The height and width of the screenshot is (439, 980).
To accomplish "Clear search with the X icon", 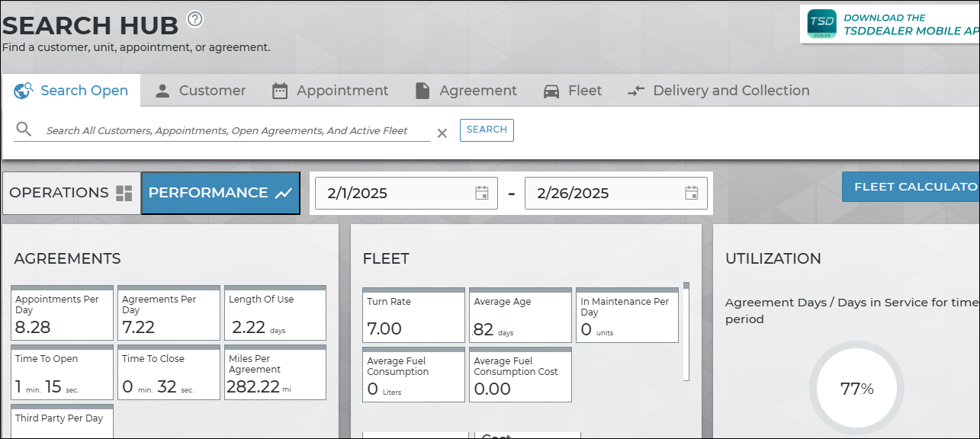I will click(x=442, y=133).
